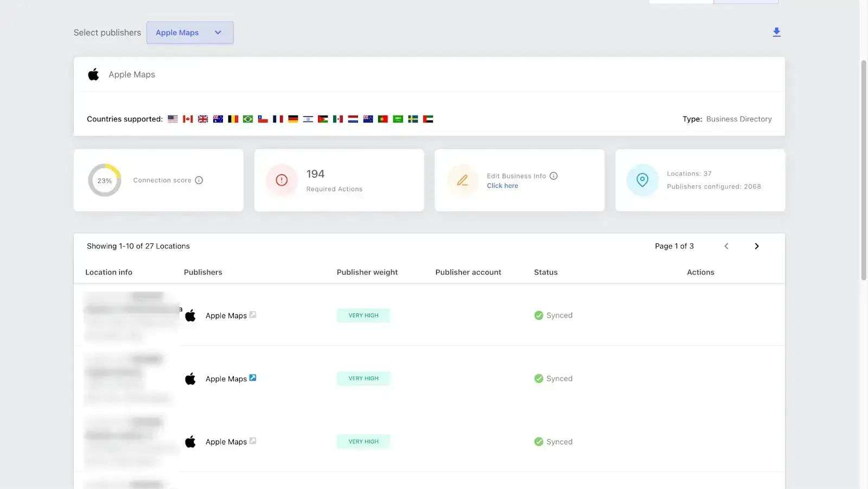Click the Netherlands flag icon
The height and width of the screenshot is (489, 868).
click(x=353, y=119)
